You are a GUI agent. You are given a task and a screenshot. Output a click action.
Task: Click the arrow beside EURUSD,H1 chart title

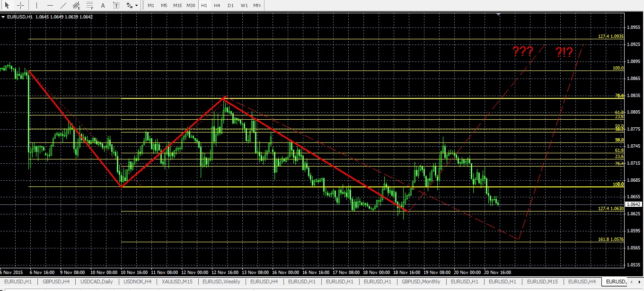[x=3, y=17]
